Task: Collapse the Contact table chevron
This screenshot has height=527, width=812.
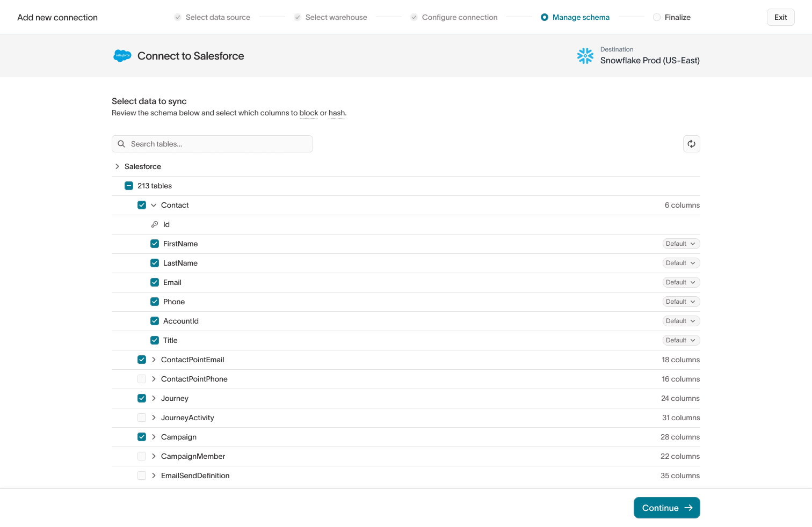Action: coord(154,205)
